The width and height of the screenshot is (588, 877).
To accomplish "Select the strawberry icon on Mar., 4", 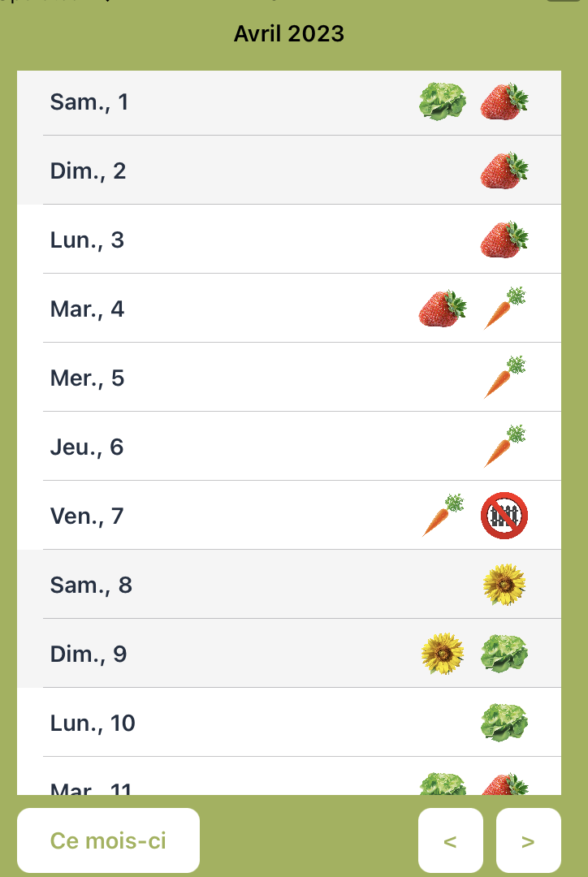I will [443, 309].
